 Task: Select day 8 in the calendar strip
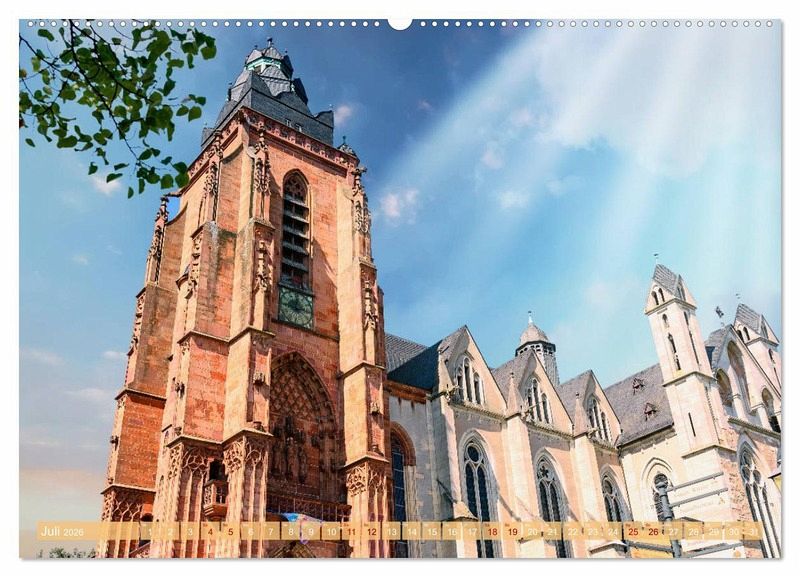(291, 531)
